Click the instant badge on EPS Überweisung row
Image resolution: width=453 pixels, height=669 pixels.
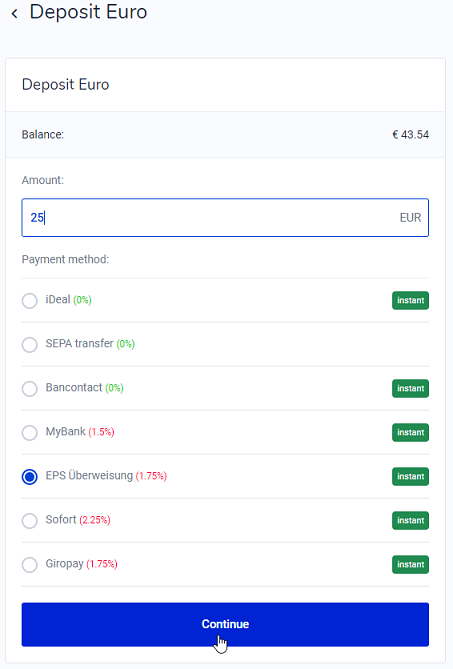coord(410,477)
